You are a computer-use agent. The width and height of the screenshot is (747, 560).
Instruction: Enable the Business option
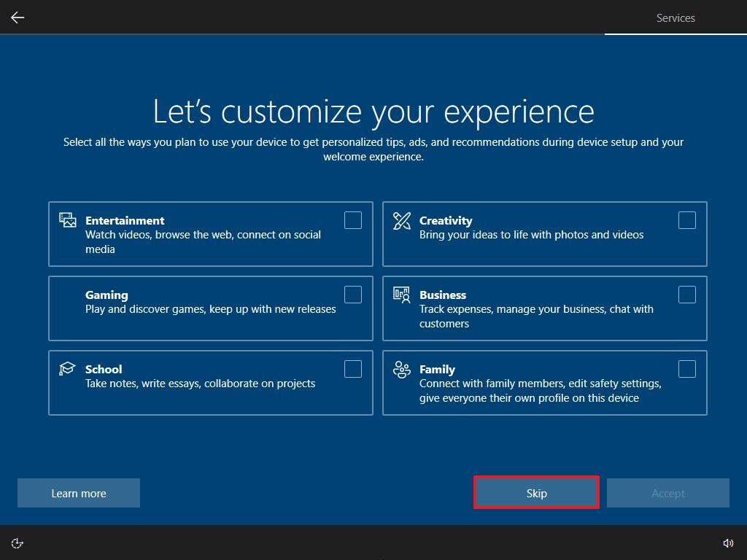tap(686, 294)
